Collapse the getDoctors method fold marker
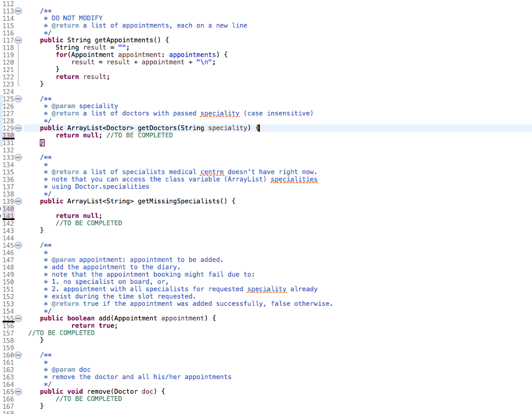This screenshot has height=414, width=532. pos(18,127)
